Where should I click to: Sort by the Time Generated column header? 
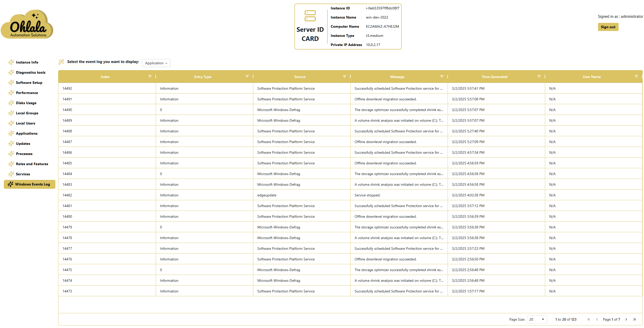[494, 77]
